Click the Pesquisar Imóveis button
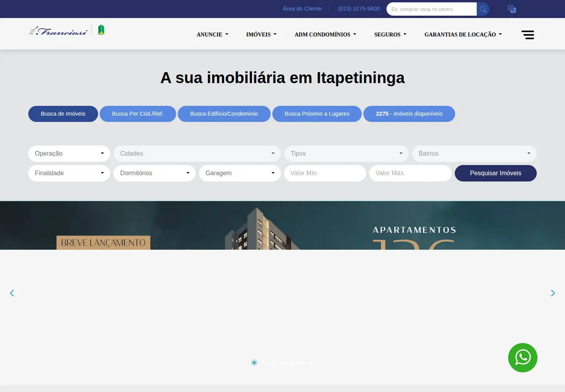 tap(496, 173)
